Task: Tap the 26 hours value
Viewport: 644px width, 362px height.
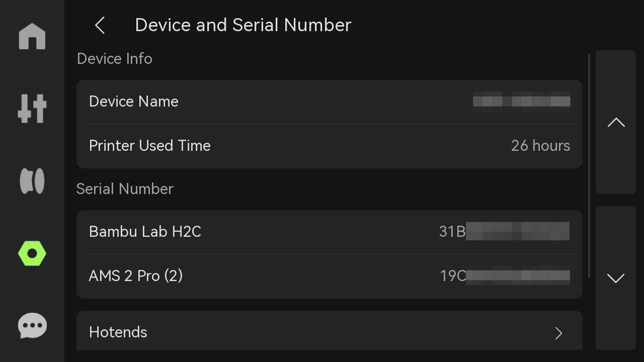Action: pyautogui.click(x=540, y=146)
